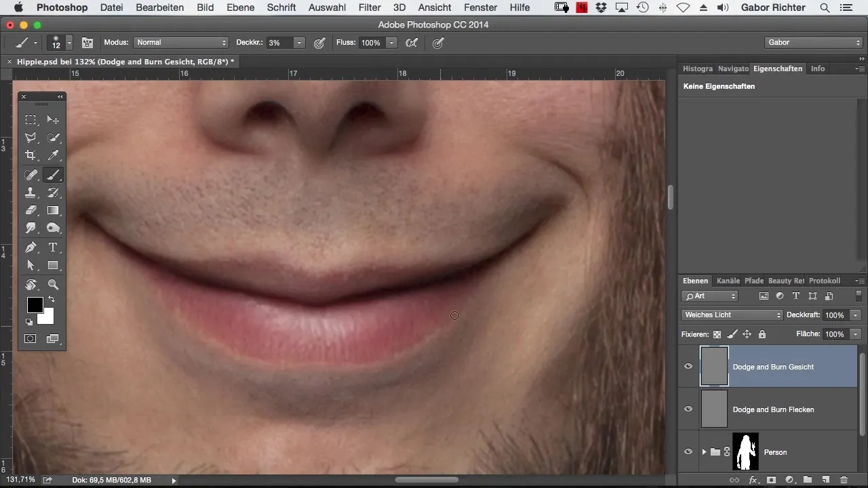Select the Path Selection tool
The image size is (868, 488).
tap(31, 265)
